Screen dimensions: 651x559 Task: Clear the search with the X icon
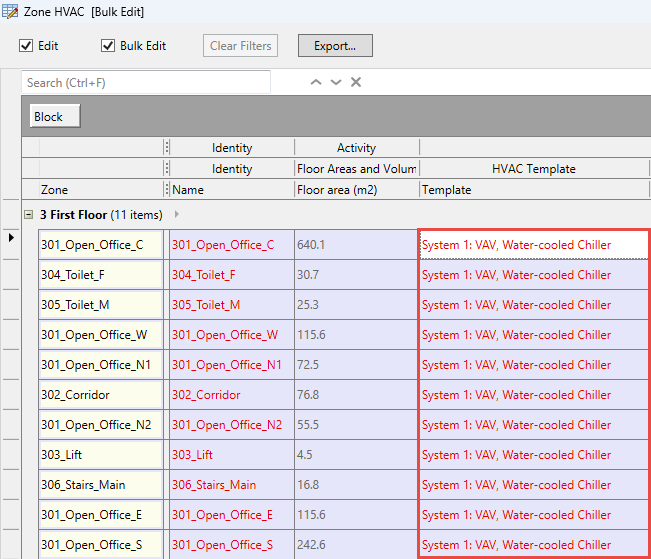tap(356, 82)
